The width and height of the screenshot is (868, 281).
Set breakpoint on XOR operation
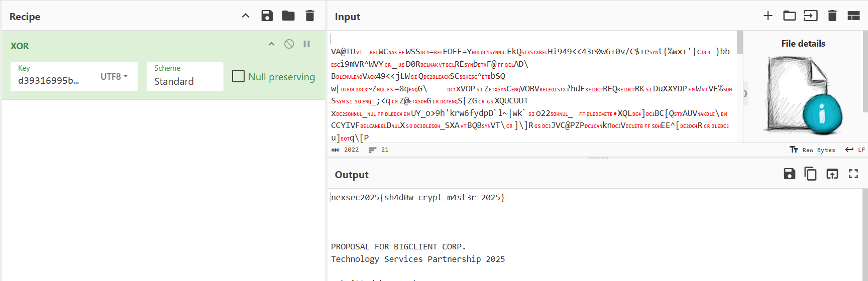(x=307, y=44)
